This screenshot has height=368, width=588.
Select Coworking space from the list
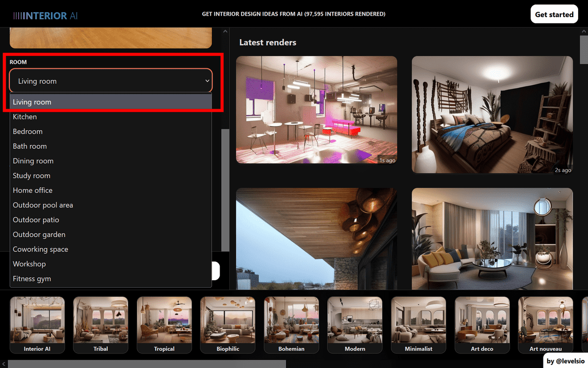click(x=41, y=249)
